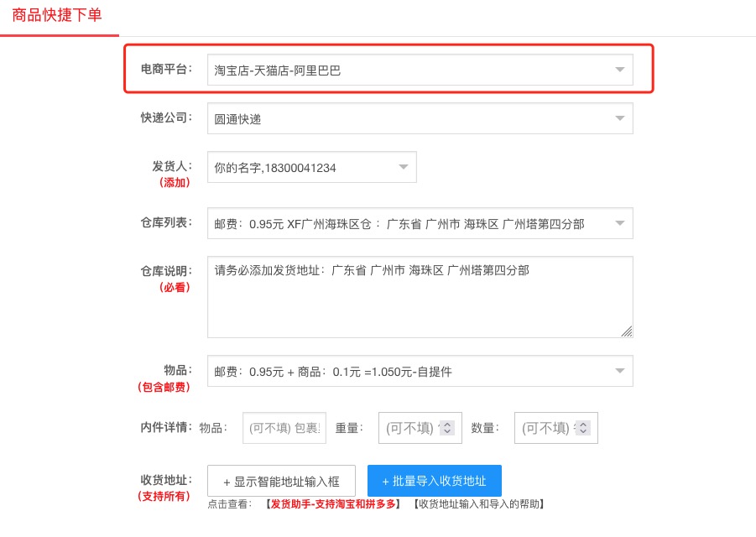This screenshot has height=537, width=756.
Task: Open the 发货助手-支持淘宝和拼多多 link
Action: point(336,504)
